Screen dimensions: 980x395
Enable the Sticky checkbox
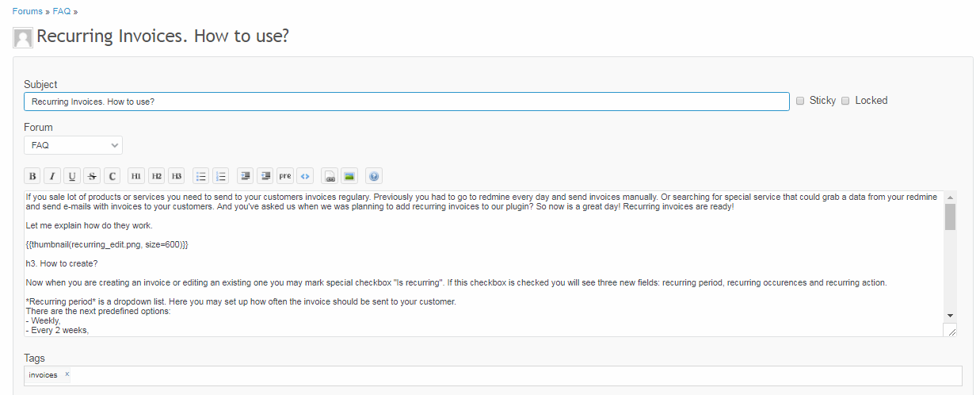point(800,101)
